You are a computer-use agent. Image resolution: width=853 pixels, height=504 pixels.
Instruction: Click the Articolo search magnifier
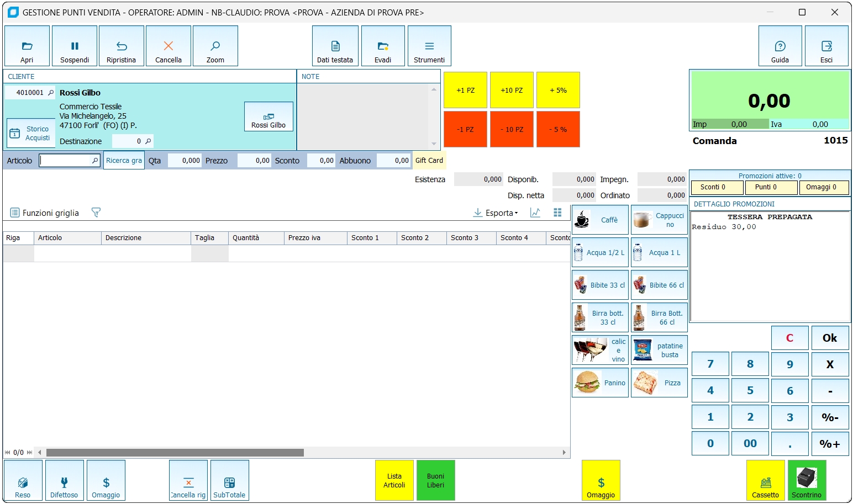(95, 161)
